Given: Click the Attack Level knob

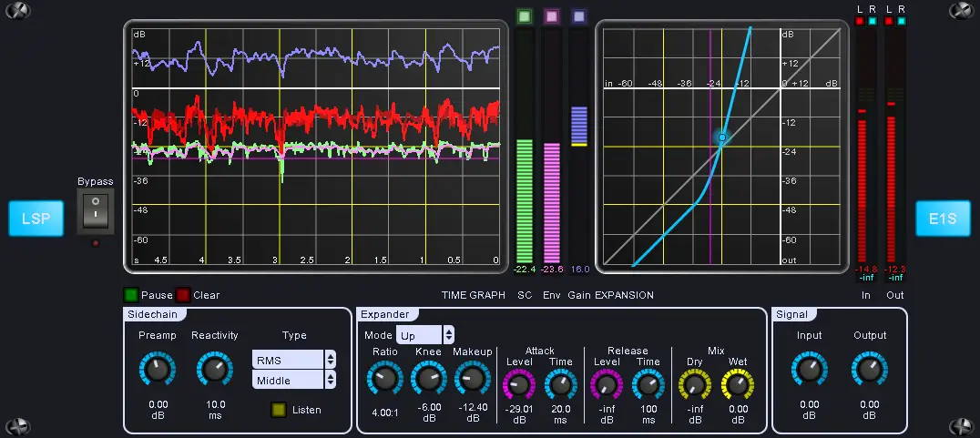Looking at the screenshot, I should (519, 384).
